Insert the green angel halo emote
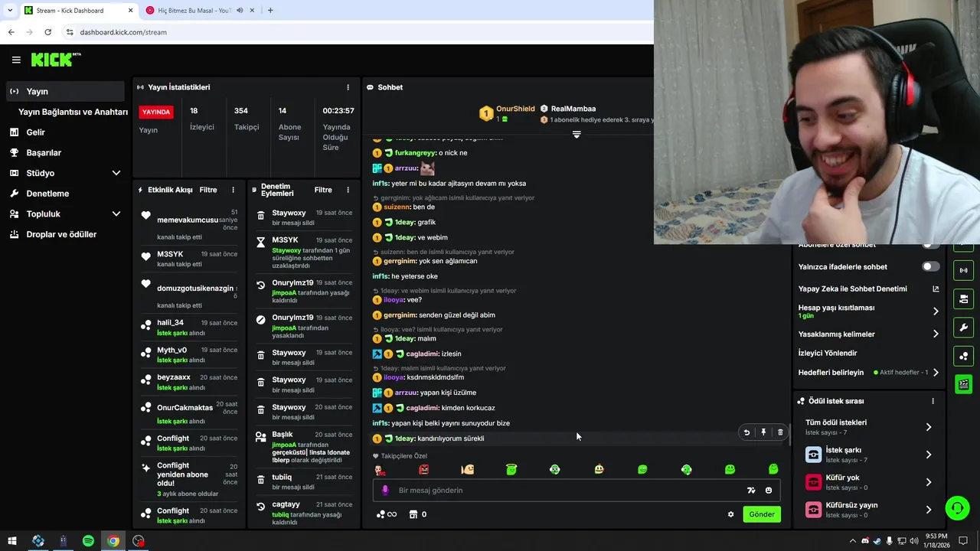The height and width of the screenshot is (551, 980). [511, 469]
